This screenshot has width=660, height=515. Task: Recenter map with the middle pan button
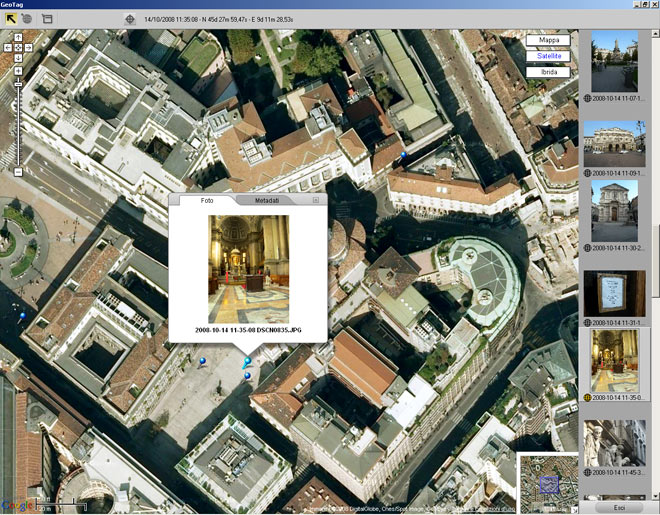pyautogui.click(x=18, y=48)
